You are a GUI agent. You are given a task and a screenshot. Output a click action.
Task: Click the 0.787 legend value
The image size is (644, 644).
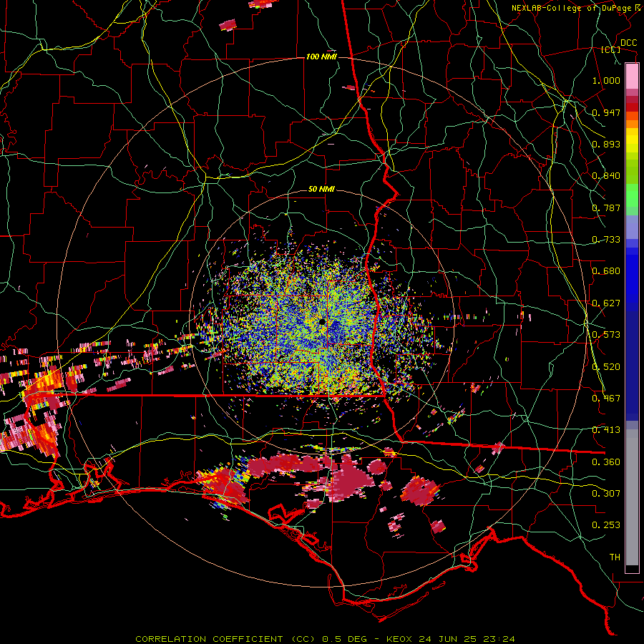coord(606,208)
